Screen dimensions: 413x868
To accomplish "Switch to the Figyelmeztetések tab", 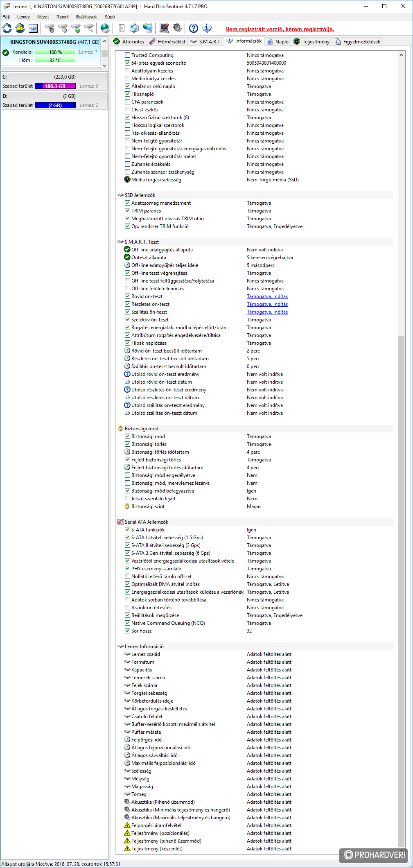I will tap(357, 41).
